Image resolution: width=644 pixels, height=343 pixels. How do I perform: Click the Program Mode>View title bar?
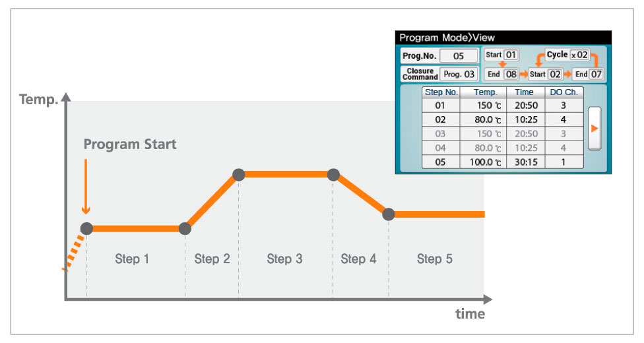pos(503,38)
